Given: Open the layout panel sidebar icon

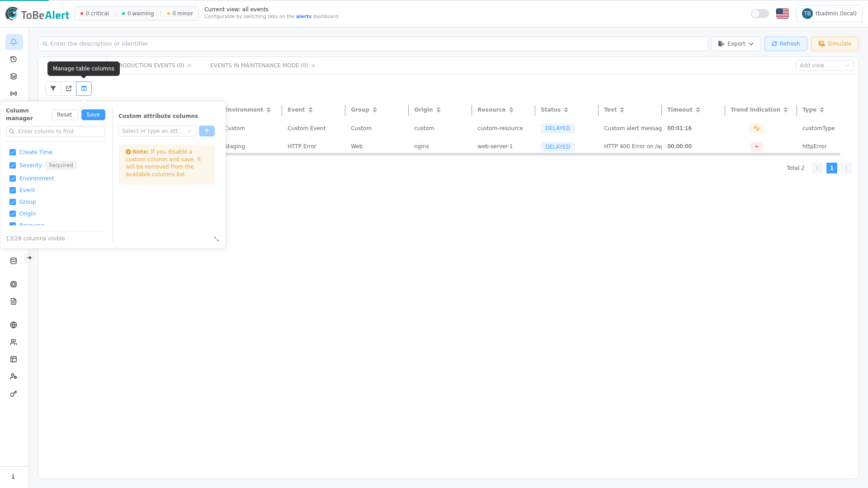Looking at the screenshot, I should pos(14,359).
